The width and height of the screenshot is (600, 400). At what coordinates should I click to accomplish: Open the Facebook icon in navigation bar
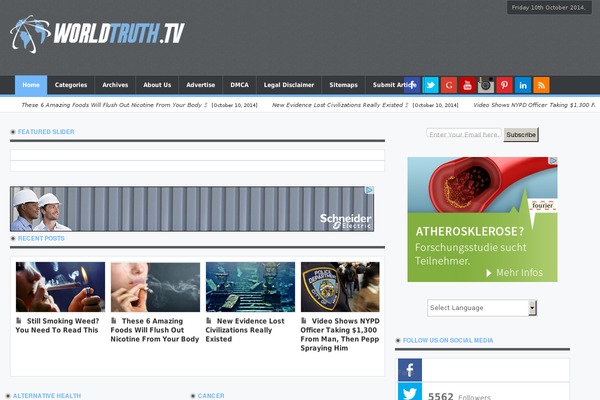(412, 85)
